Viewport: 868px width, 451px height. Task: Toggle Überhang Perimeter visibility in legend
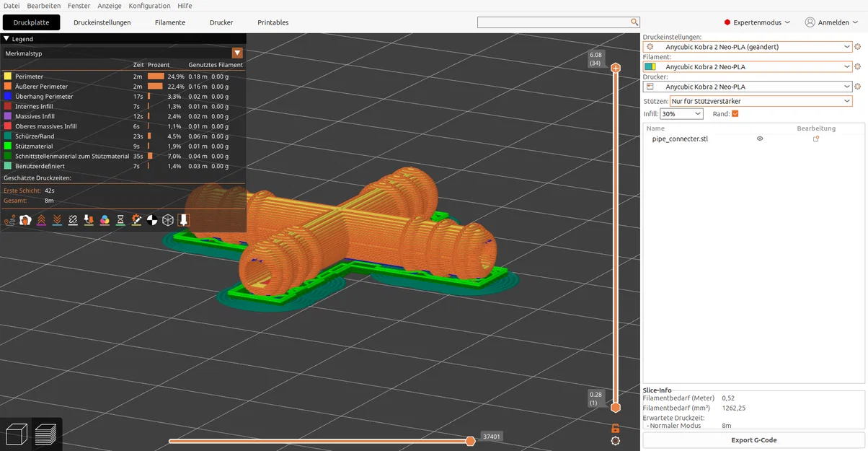coord(123,96)
